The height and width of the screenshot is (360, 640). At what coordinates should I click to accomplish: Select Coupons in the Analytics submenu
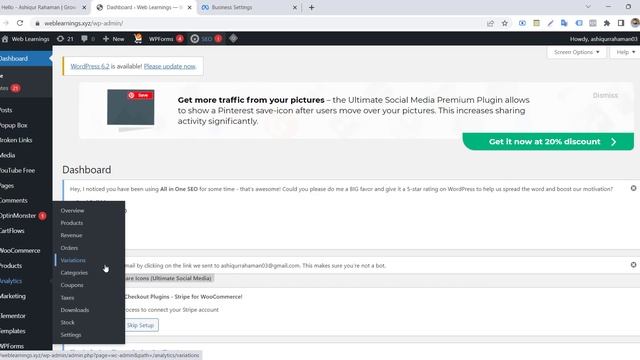click(x=72, y=285)
